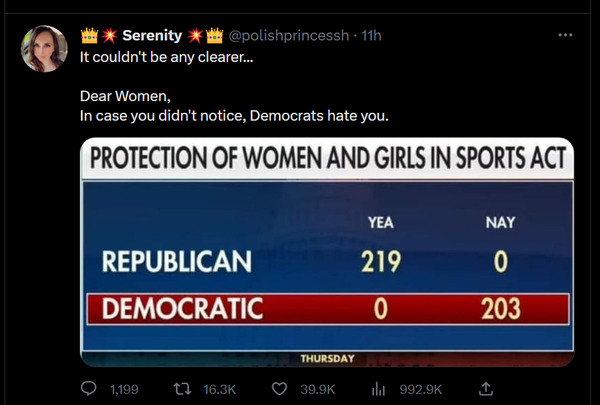
Task: Click the share upload icon
Action: pos(486,388)
